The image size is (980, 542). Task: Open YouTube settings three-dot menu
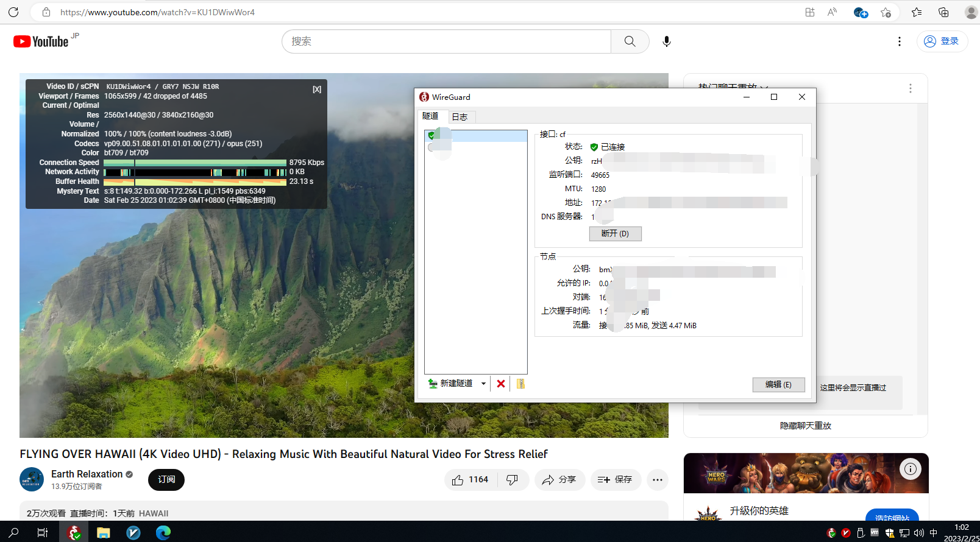click(899, 41)
